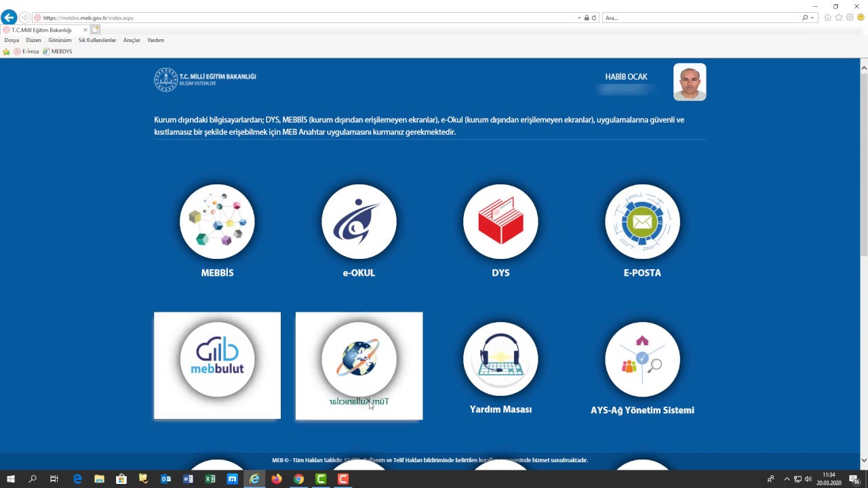
Task: Open the green Camtasia taskbar icon
Action: tap(321, 479)
